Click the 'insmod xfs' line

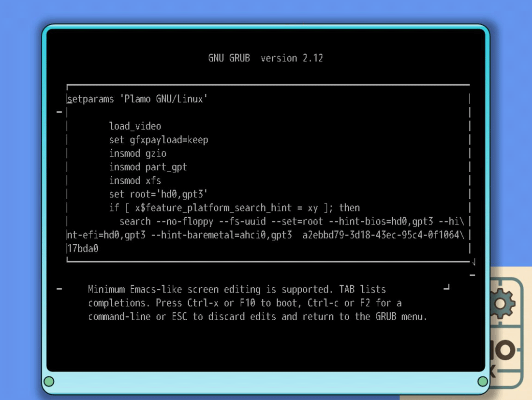tap(135, 180)
